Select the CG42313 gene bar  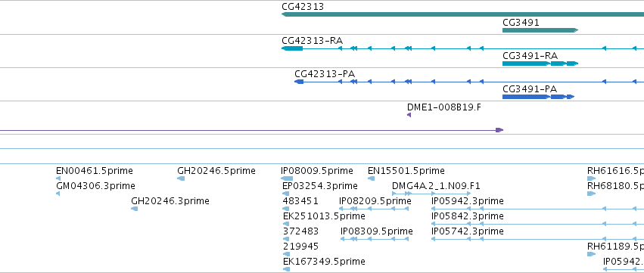pyautogui.click(x=462, y=14)
